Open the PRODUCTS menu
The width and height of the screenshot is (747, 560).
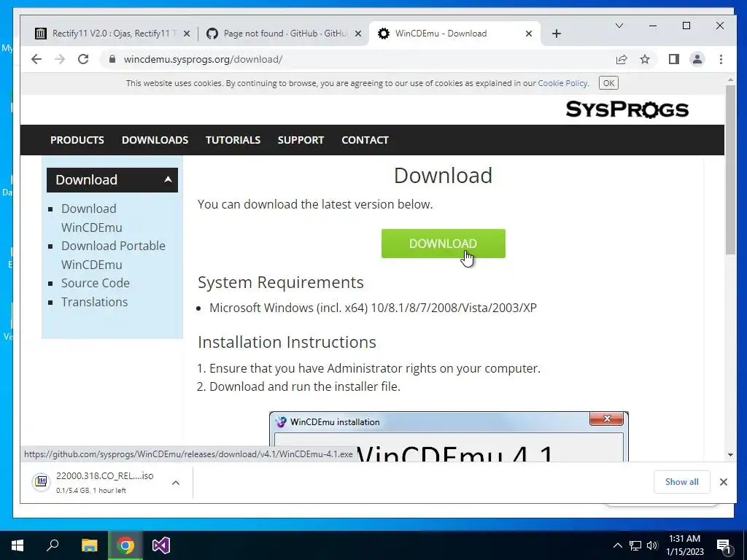pos(77,140)
